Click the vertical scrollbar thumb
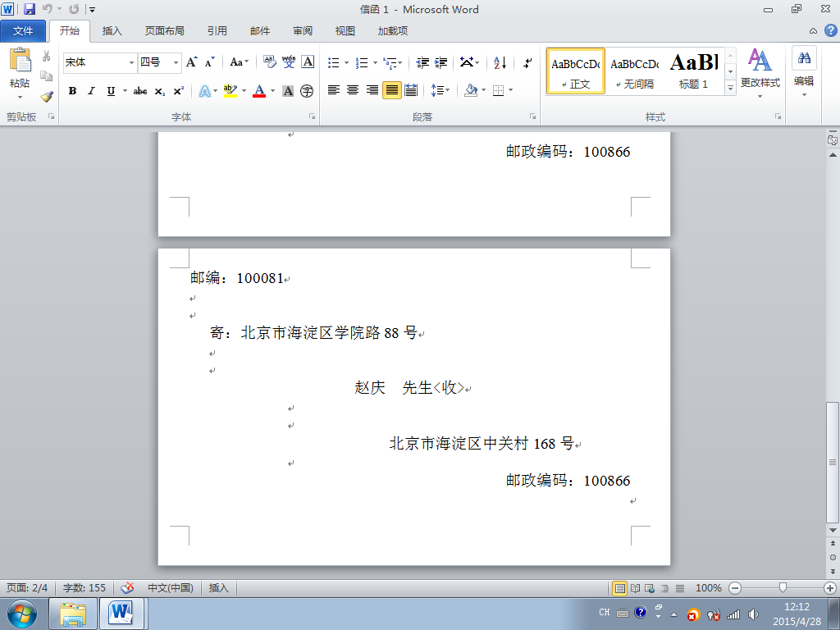This screenshot has height=630, width=840. pyautogui.click(x=833, y=462)
